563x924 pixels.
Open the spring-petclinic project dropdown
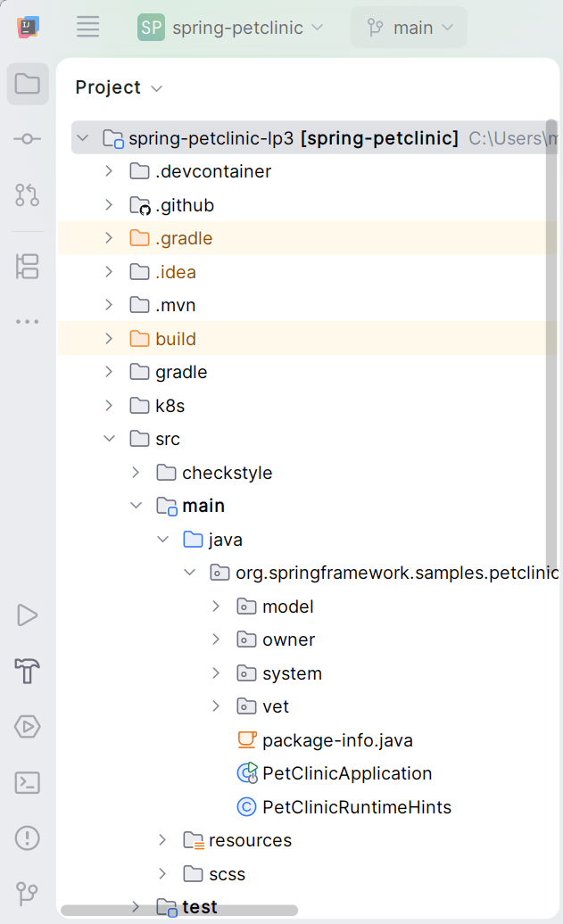(231, 28)
